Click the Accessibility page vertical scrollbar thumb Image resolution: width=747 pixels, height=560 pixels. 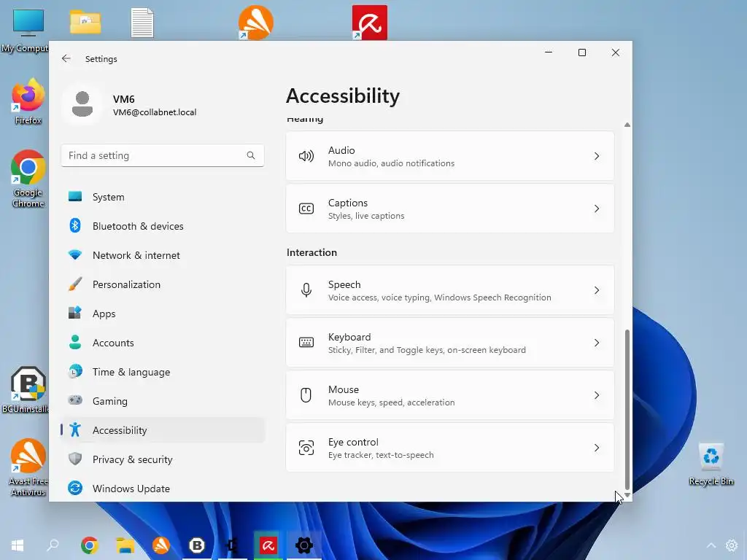(627, 410)
